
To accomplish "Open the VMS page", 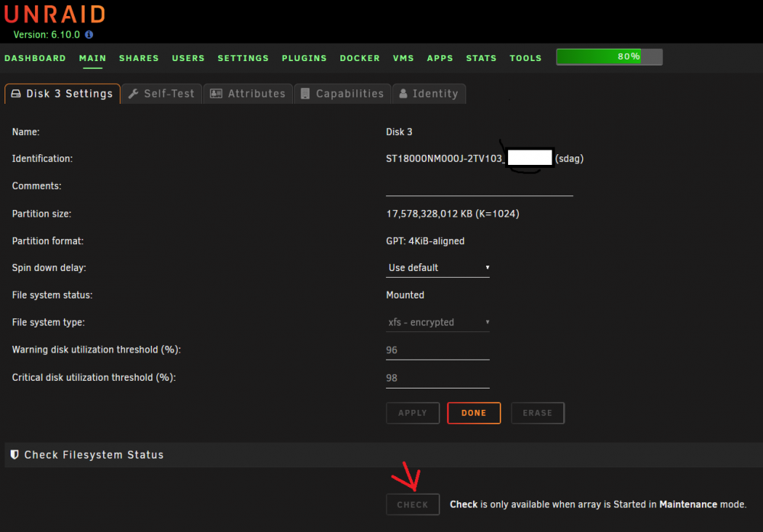I will [404, 58].
